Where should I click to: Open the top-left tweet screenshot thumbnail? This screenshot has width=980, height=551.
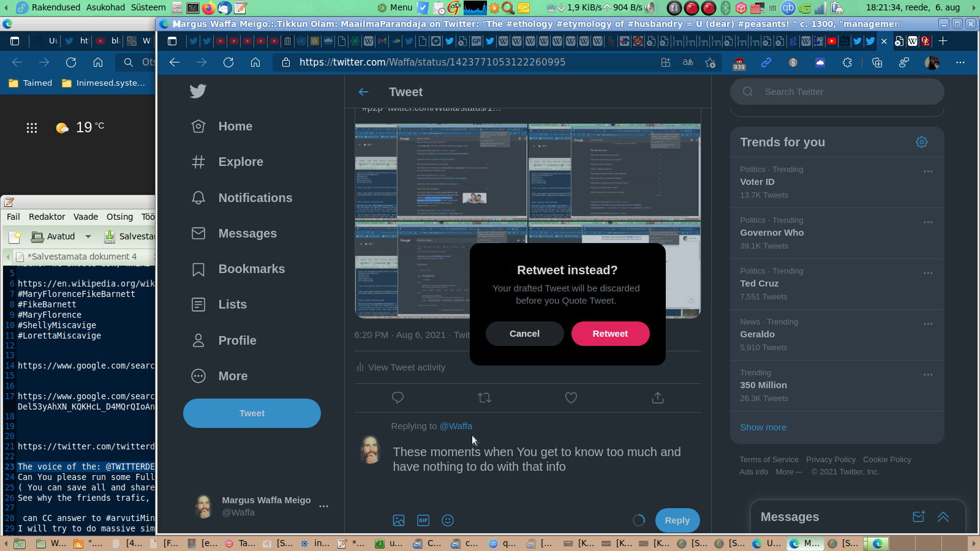coord(441,171)
